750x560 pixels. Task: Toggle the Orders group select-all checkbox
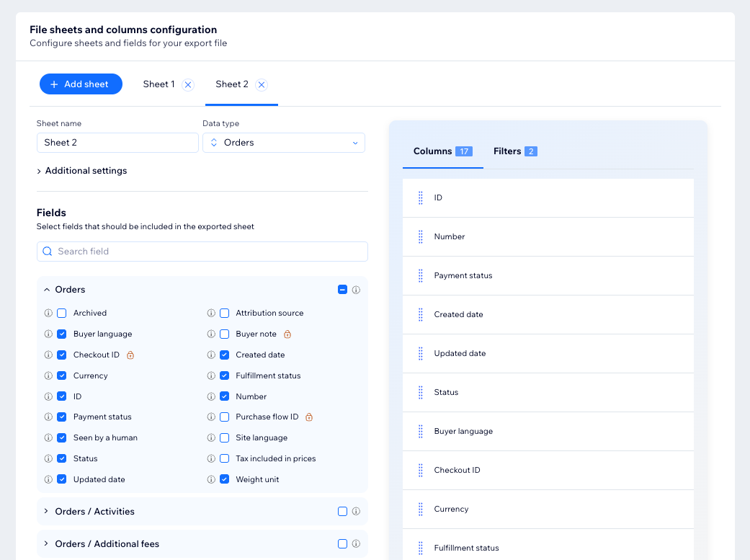(342, 290)
